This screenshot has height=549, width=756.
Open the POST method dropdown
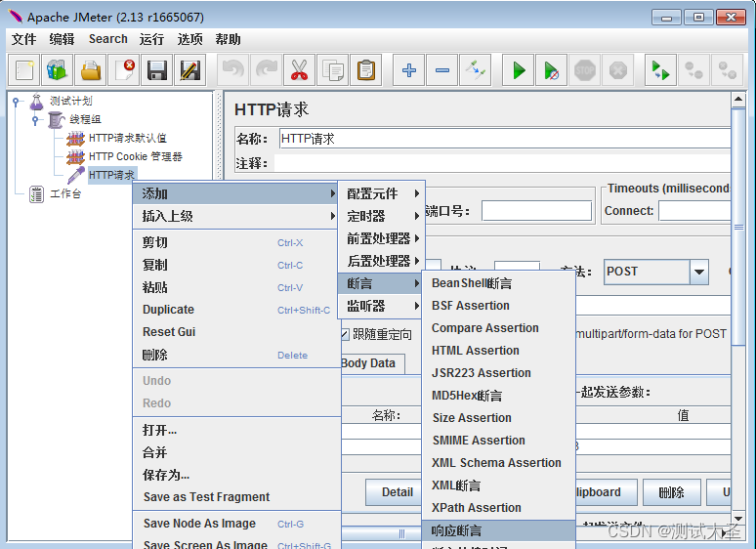pyautogui.click(x=698, y=272)
